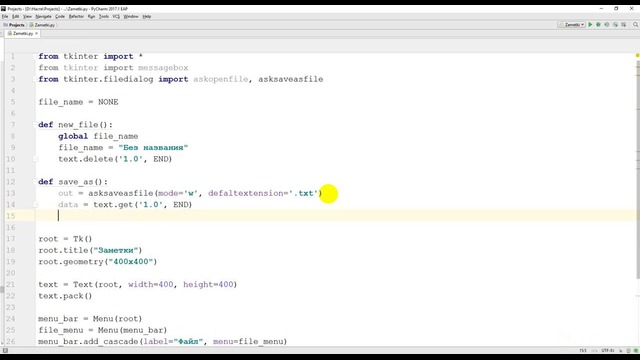Click the cursor position indicator in status bar
This screenshot has height=360, width=640.
coord(583,350)
